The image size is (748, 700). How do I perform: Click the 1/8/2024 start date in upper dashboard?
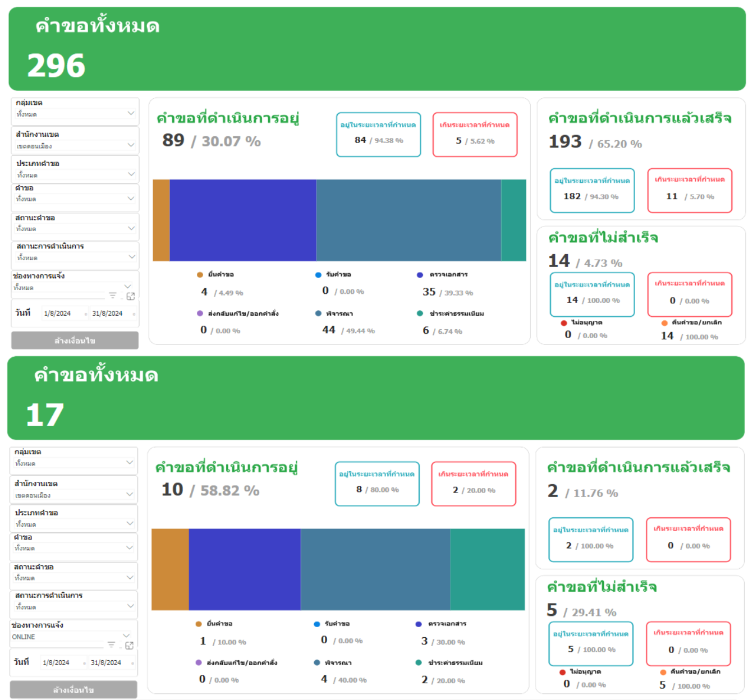coord(57,314)
